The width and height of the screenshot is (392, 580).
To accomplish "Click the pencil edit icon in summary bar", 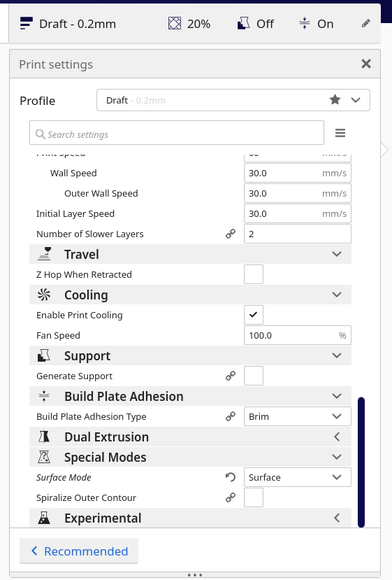I will [x=365, y=24].
